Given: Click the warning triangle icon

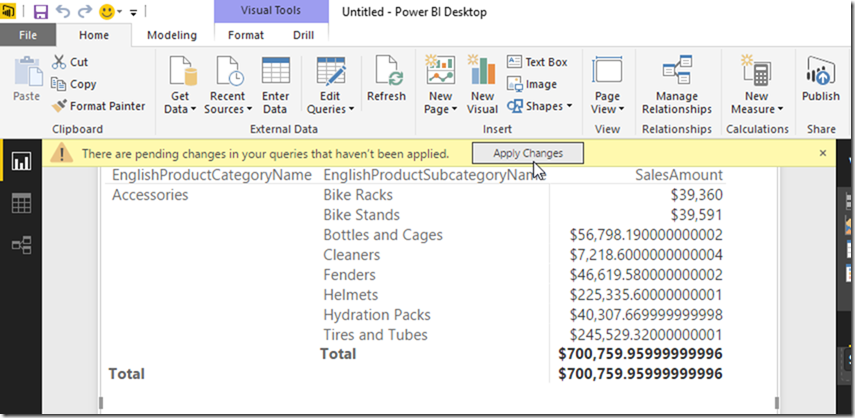Looking at the screenshot, I should (x=62, y=154).
